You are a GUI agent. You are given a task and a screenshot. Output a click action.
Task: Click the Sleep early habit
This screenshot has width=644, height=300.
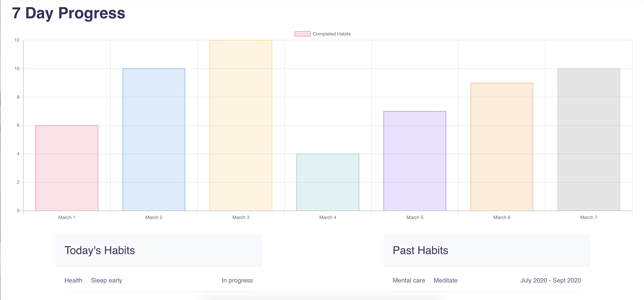[106, 280]
